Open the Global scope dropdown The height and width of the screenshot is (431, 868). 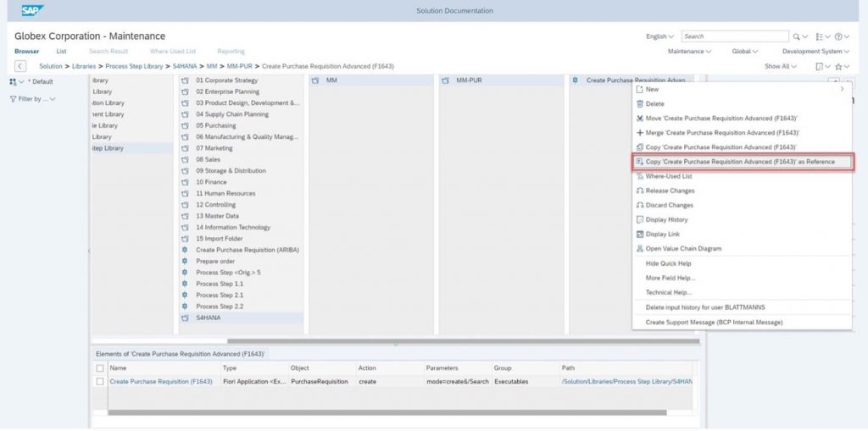(x=744, y=52)
